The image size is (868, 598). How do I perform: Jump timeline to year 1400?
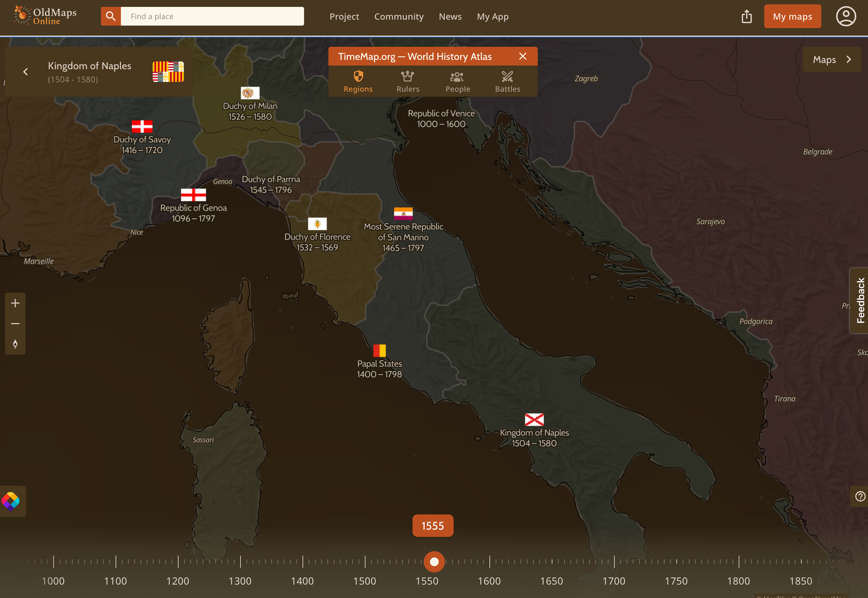pyautogui.click(x=302, y=581)
